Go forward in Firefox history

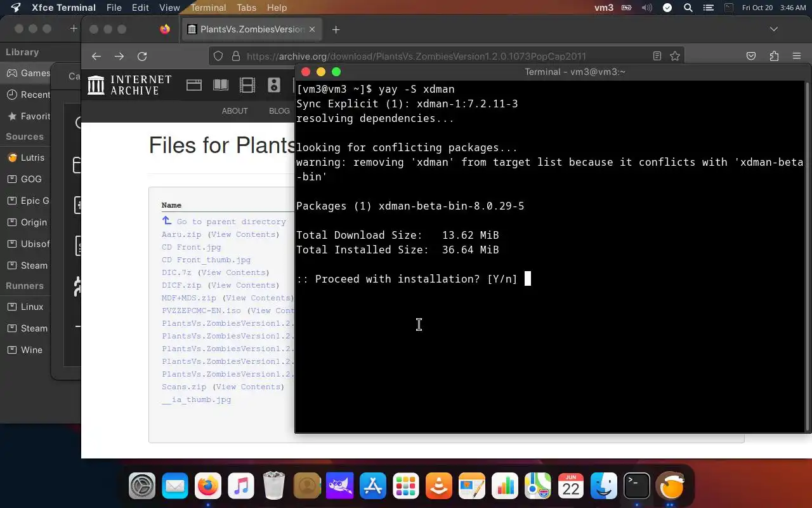pos(119,56)
